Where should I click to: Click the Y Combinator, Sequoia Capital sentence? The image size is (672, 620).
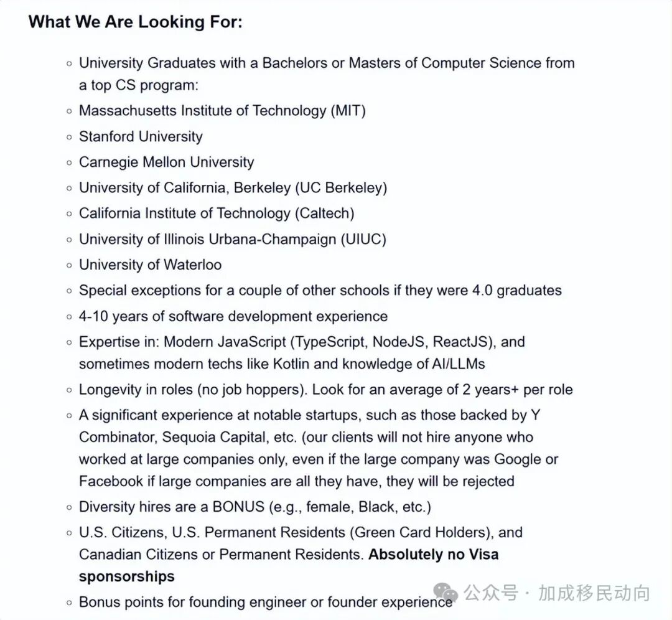click(319, 448)
